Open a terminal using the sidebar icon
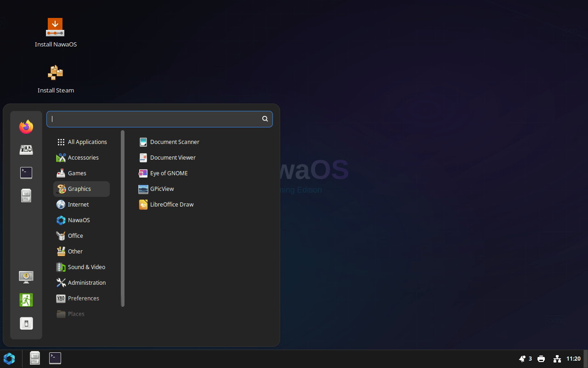Viewport: 588px width, 368px height. (x=26, y=172)
